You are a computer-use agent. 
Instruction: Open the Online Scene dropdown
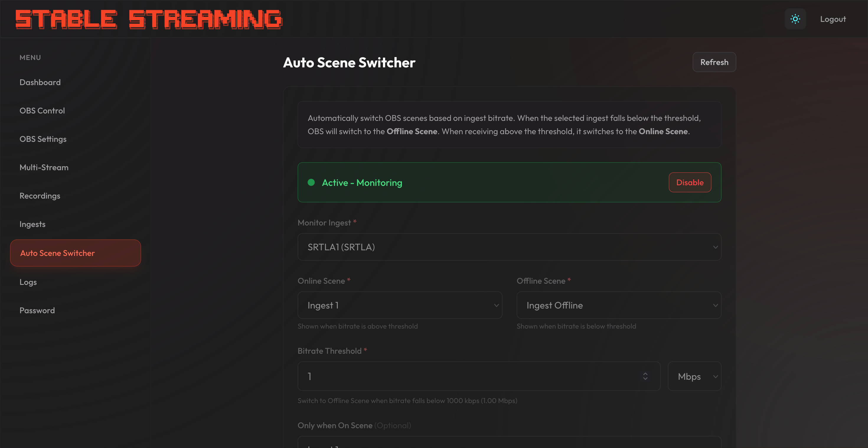point(400,305)
